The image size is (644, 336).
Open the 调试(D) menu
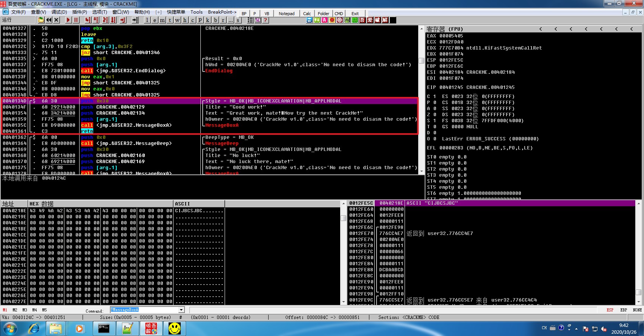click(x=59, y=12)
